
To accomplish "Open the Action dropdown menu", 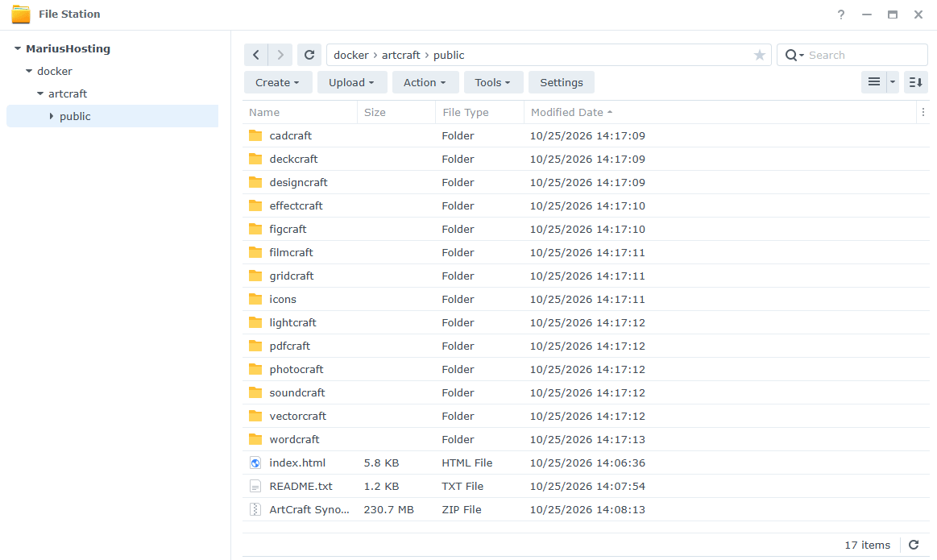I will [x=425, y=82].
